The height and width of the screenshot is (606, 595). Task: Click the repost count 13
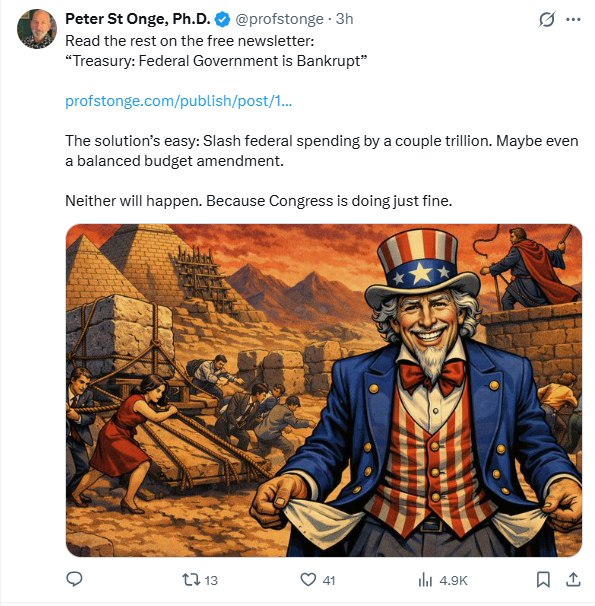(x=211, y=580)
